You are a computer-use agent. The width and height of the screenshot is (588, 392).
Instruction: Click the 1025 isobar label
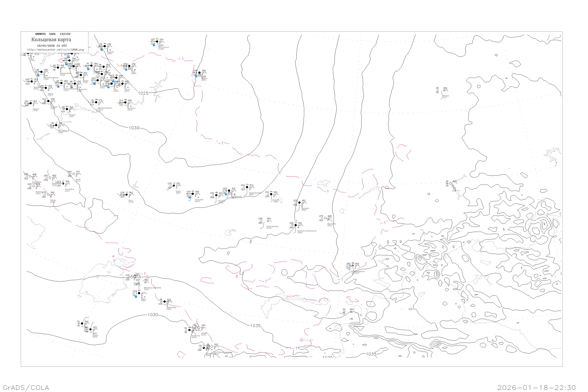143,93
